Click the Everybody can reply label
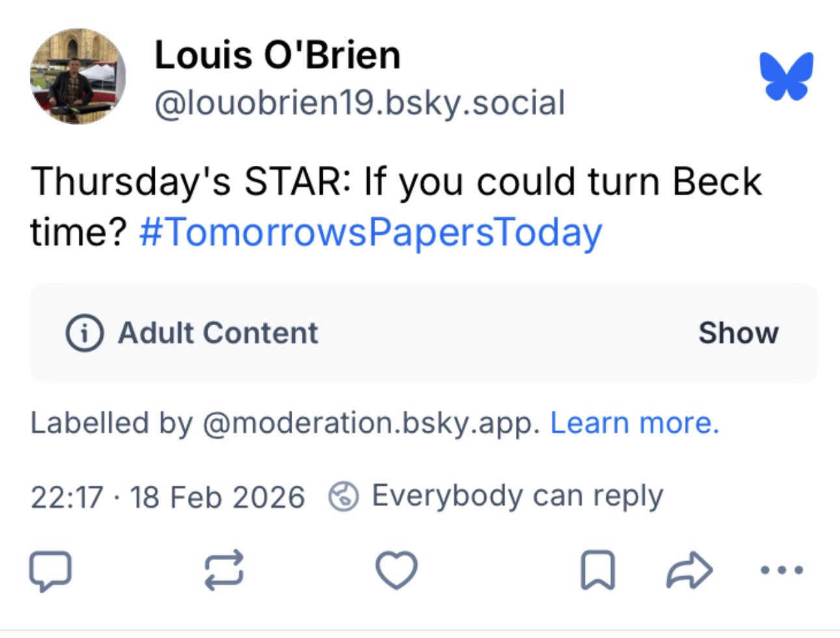Viewport: 840px width, 638px height. click(517, 496)
